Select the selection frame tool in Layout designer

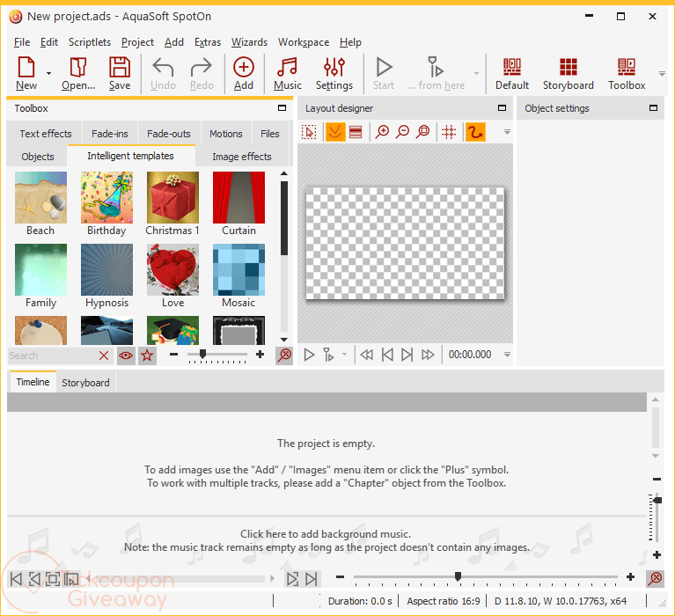click(309, 132)
